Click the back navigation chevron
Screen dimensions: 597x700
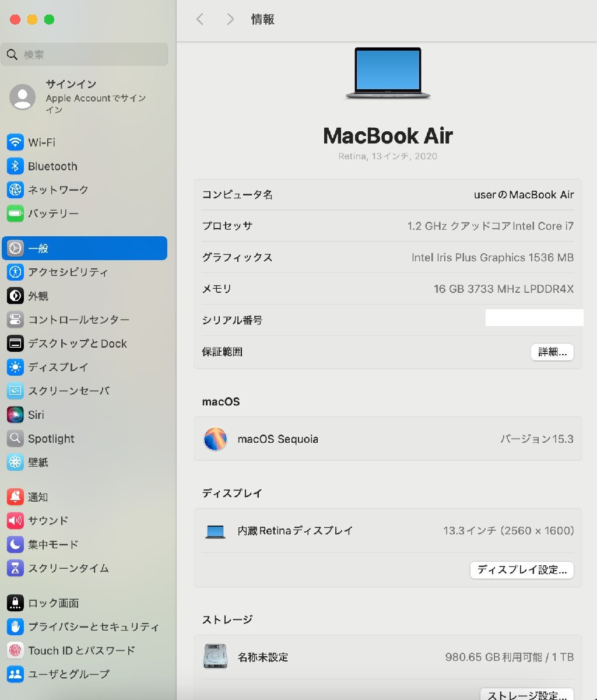[200, 19]
